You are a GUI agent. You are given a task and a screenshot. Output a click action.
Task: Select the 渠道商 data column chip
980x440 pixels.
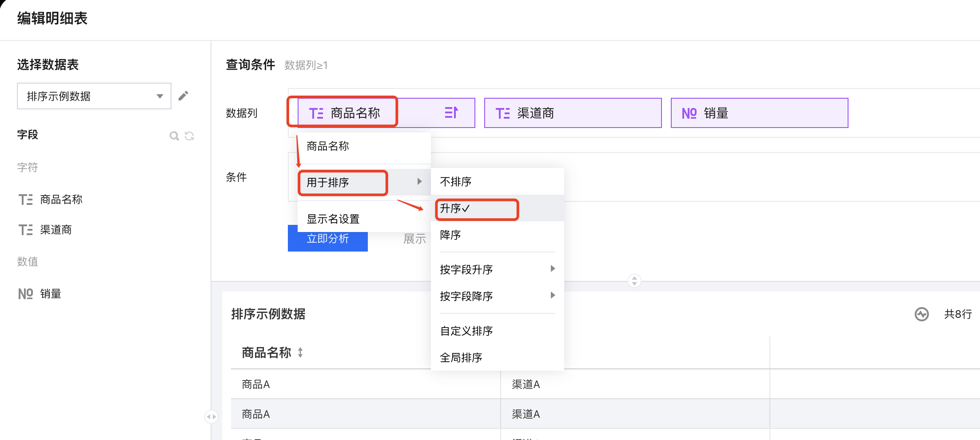pyautogui.click(x=572, y=113)
